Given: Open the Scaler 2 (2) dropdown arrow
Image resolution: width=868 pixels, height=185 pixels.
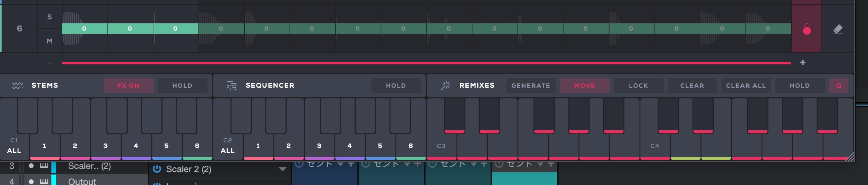Looking at the screenshot, I should 282,169.
